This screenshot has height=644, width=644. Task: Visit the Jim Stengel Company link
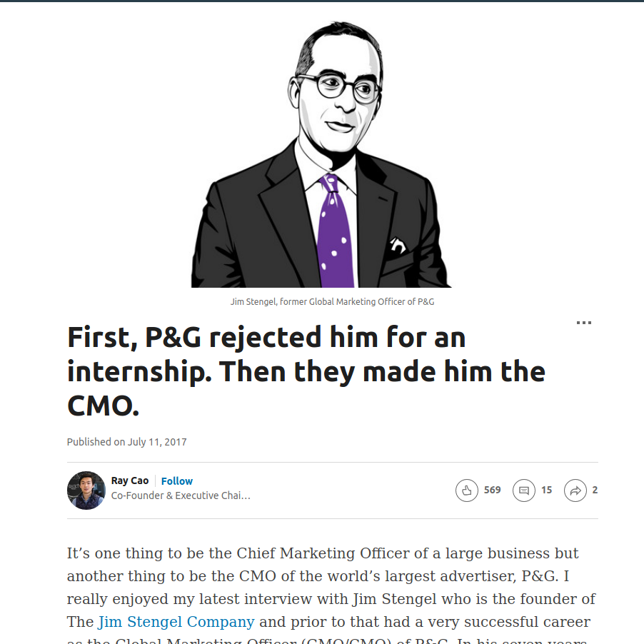(176, 622)
